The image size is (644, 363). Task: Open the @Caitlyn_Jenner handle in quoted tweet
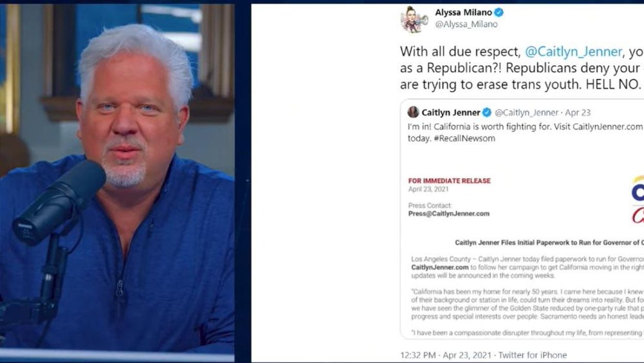(x=527, y=112)
